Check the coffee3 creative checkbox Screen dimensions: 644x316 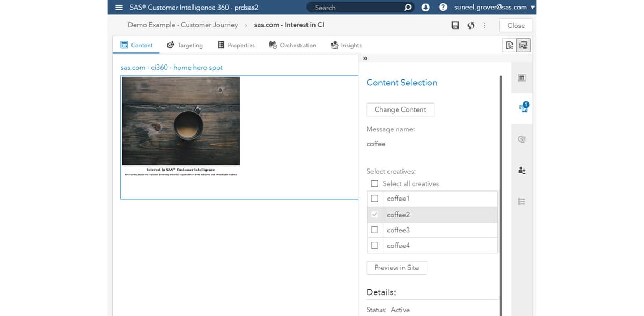click(x=375, y=230)
